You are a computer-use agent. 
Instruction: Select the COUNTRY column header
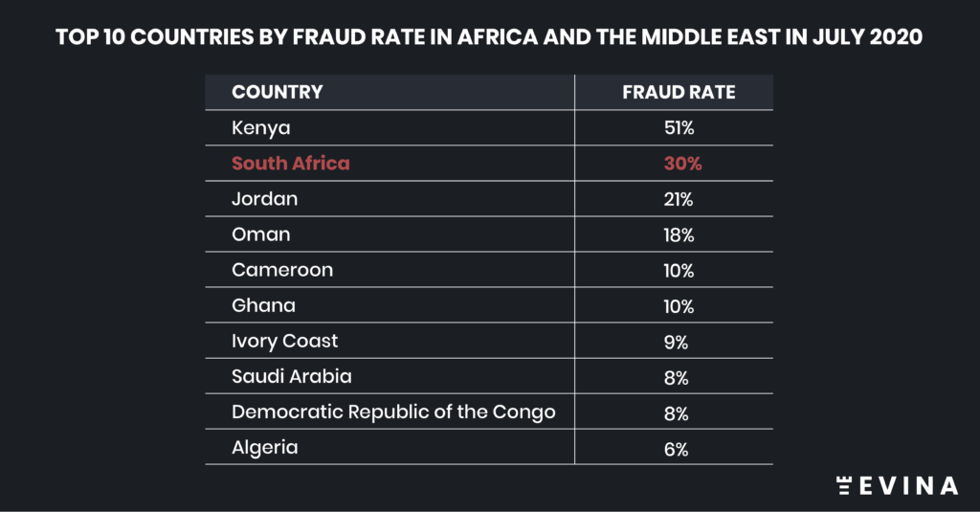click(x=278, y=92)
